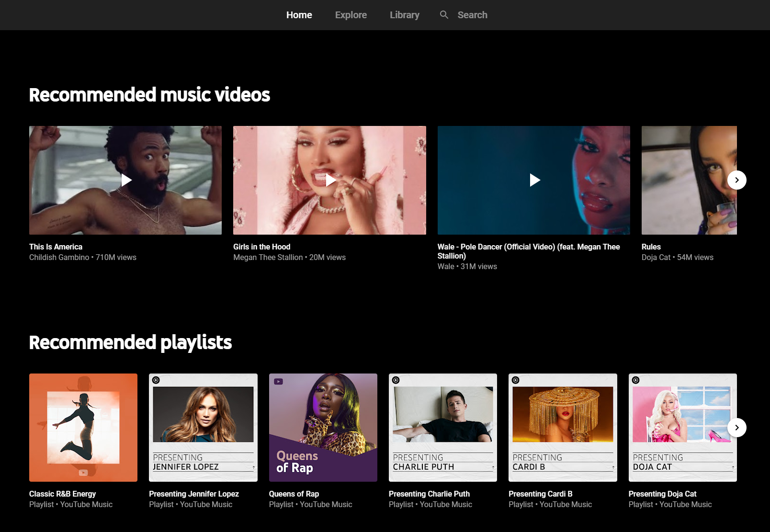This screenshot has width=770, height=532.
Task: Expand more recommended videos with the chevron
Action: 736,180
